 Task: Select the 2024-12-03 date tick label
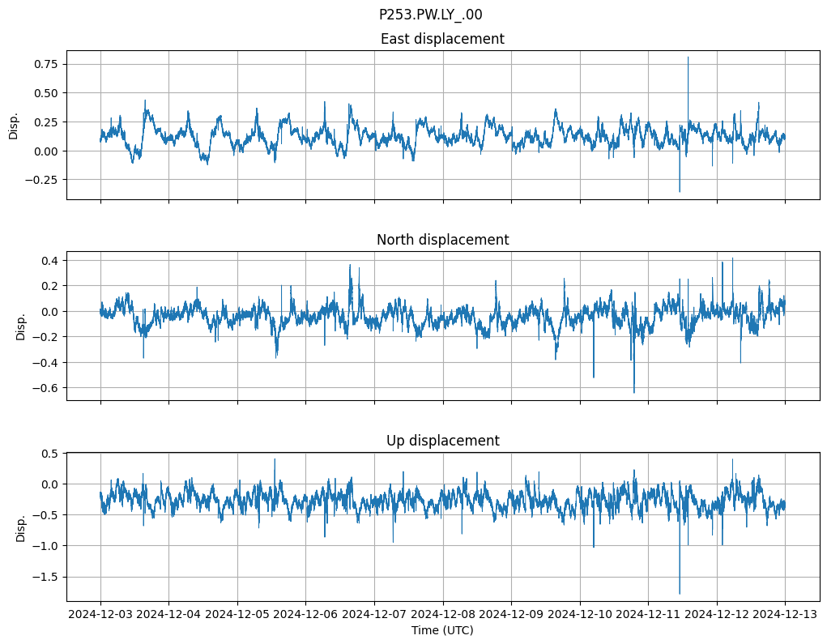pyautogui.click(x=100, y=614)
